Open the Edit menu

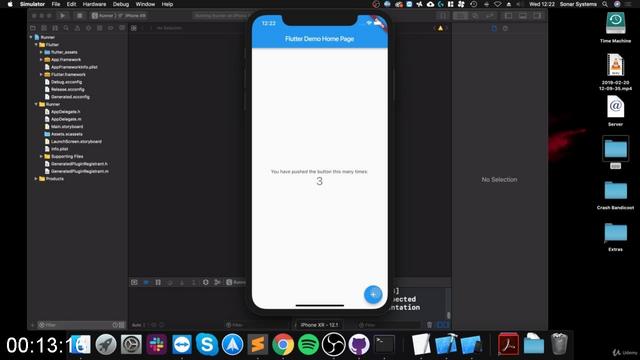tap(71, 4)
